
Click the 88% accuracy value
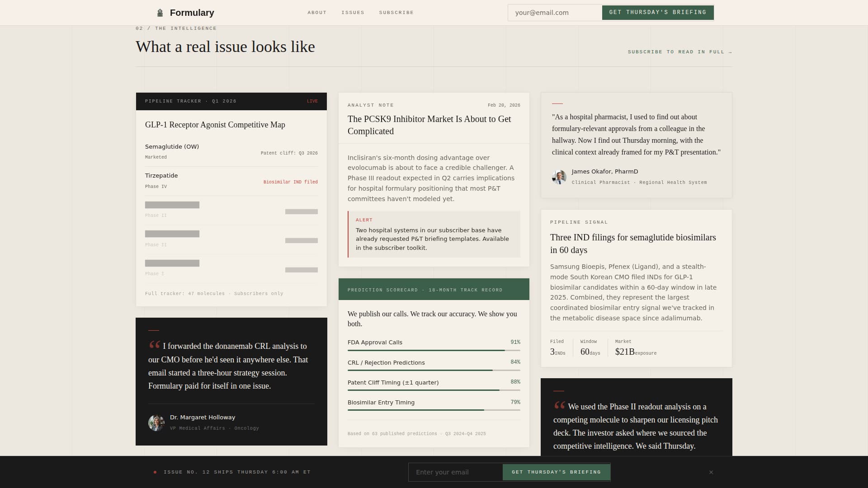(515, 382)
